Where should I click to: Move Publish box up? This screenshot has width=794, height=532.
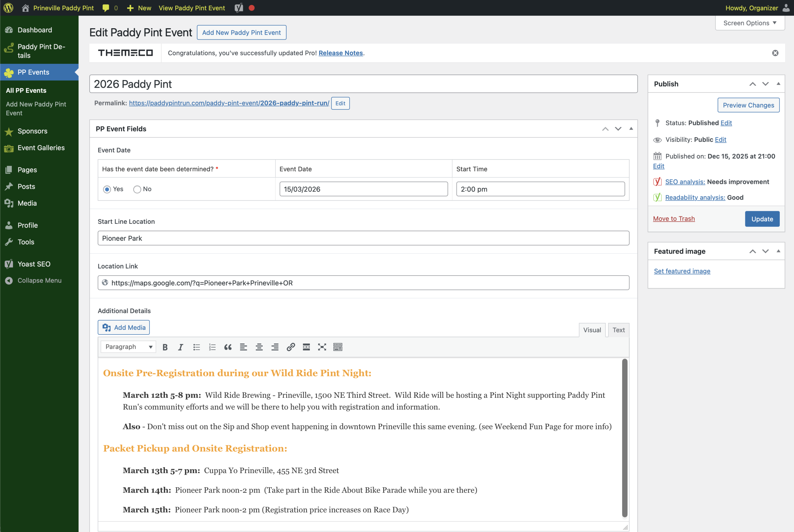coord(752,84)
